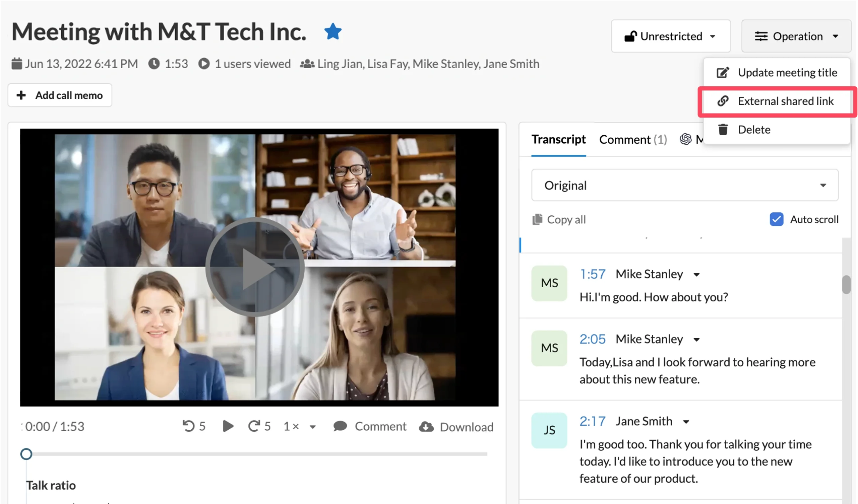
Task: Toggle the blue favorite star
Action: pos(333,32)
